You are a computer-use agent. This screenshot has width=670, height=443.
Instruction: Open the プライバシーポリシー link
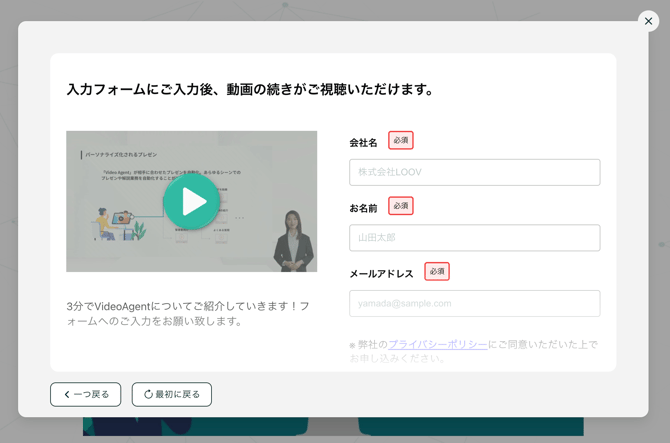(x=438, y=344)
